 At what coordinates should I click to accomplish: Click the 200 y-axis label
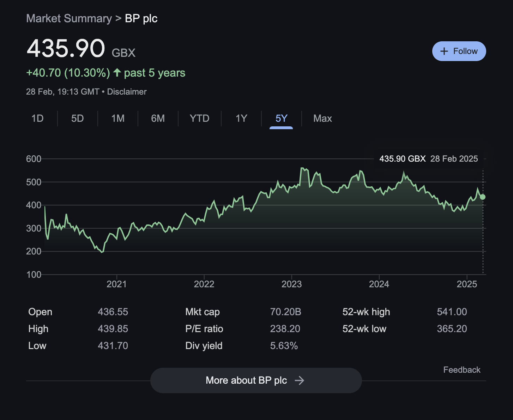click(x=34, y=251)
